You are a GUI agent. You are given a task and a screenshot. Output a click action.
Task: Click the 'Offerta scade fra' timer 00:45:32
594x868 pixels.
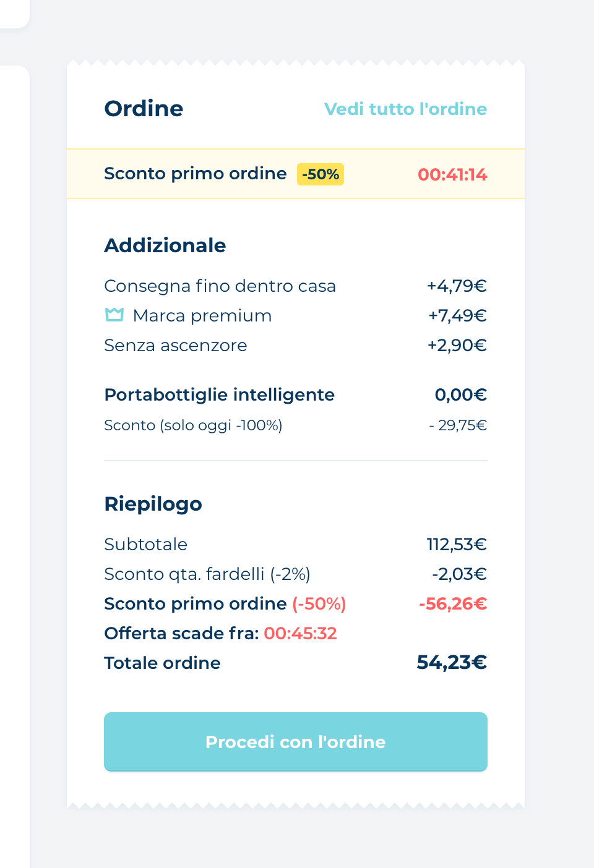pos(300,633)
